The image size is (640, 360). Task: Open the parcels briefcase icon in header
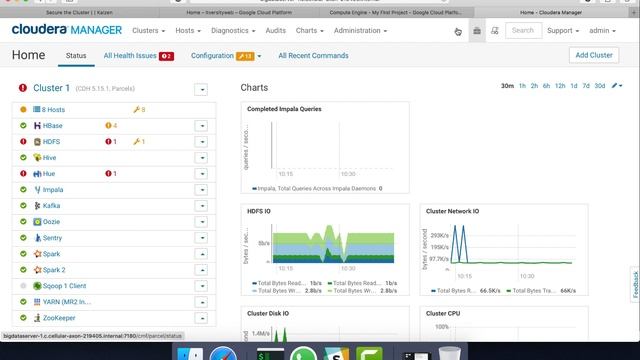(477, 31)
